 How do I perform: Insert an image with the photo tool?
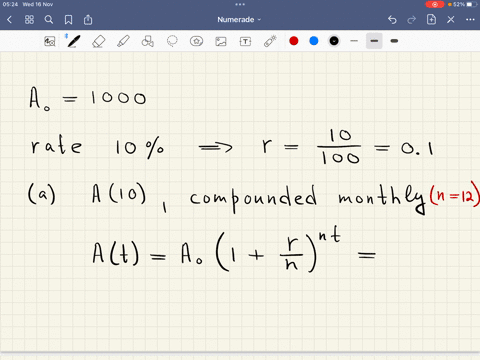221,41
